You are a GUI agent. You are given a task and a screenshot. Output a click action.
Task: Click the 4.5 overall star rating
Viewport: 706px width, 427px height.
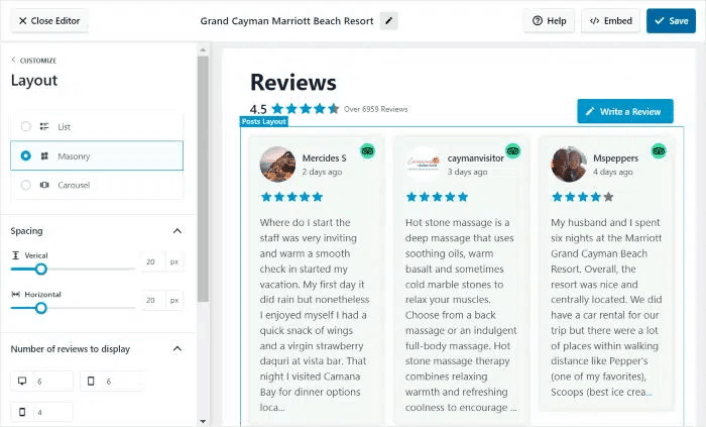coord(305,109)
